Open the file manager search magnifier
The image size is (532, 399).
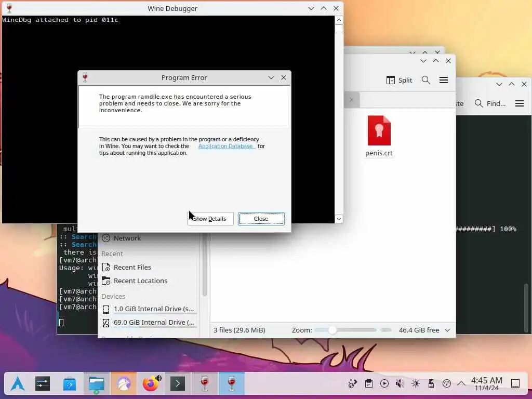426,80
